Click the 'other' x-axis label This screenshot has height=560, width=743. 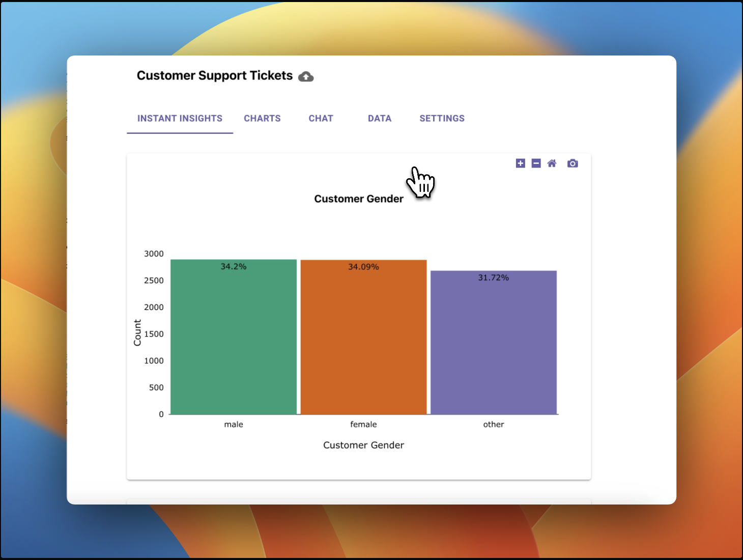pyautogui.click(x=494, y=425)
